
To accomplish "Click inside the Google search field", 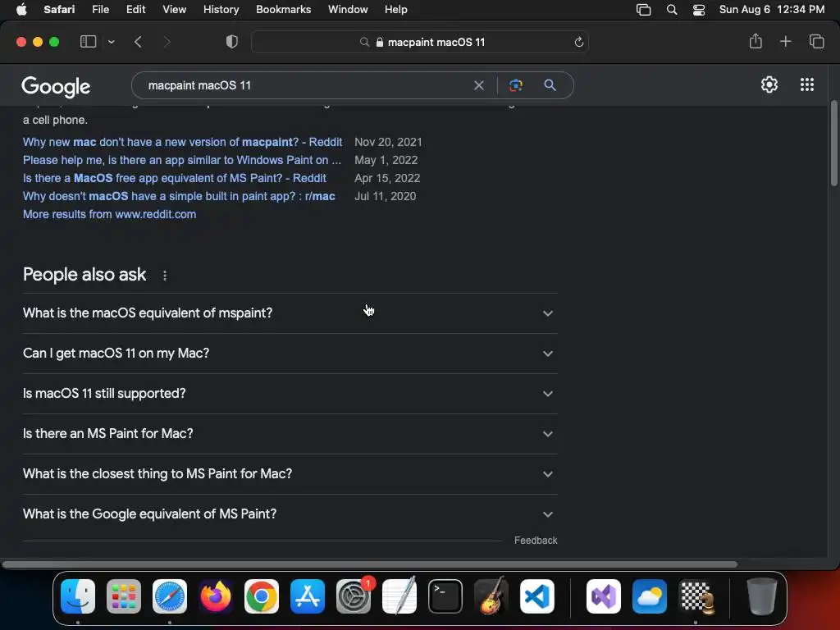I will tap(305, 85).
